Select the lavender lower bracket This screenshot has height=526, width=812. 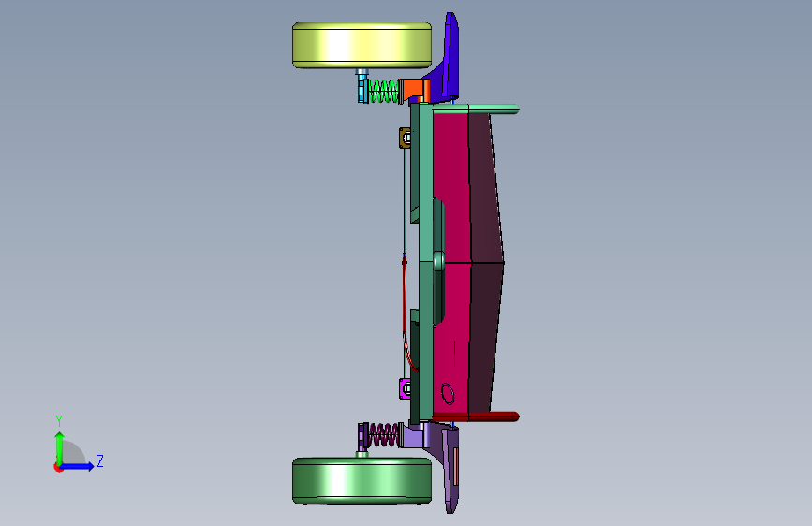pos(415,435)
